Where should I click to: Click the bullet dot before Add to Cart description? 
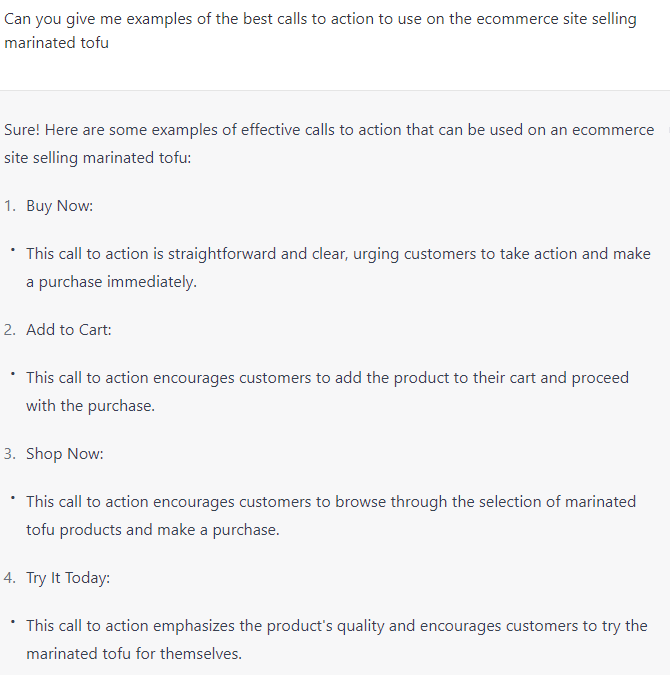click(13, 374)
